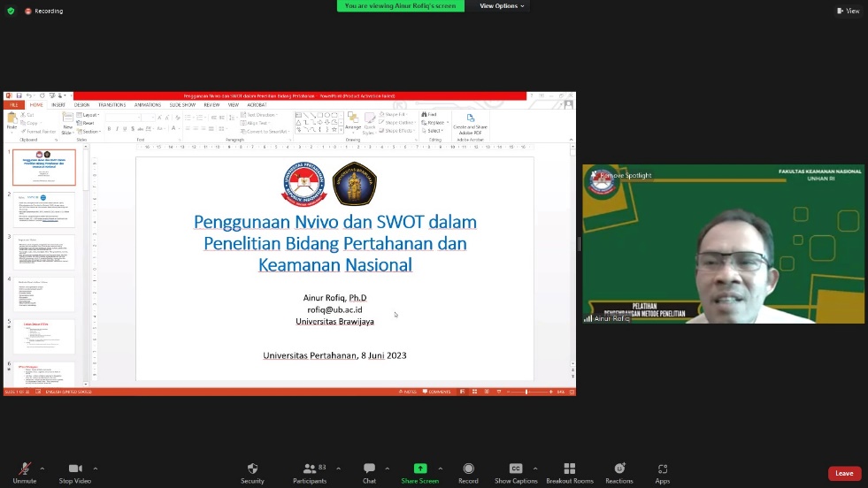Open the Chat panel
Viewport: 868px width, 488px height.
coord(369,469)
